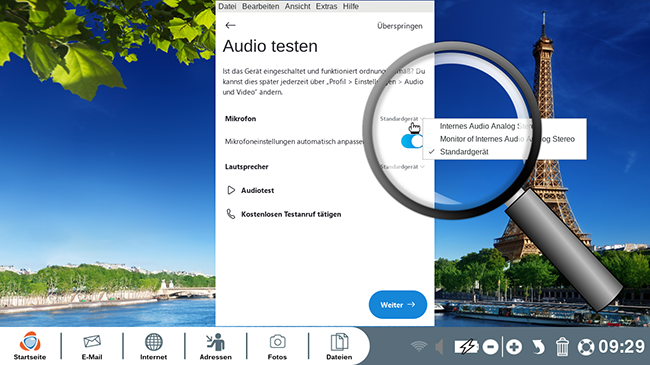This screenshot has height=365, width=650.
Task: Open the Mikrofon Standardgerät dropdown
Action: (x=402, y=119)
